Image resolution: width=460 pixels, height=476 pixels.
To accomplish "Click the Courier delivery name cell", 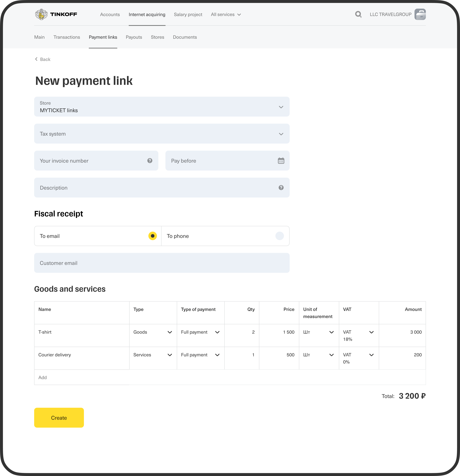I will (82, 358).
